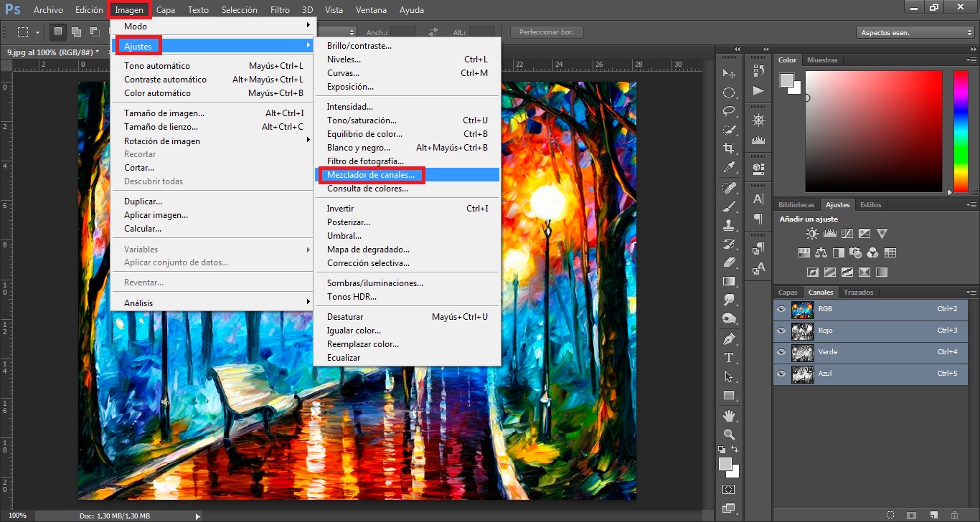Choose Tamaño de imagen menu entry
The image size is (980, 522).
(x=213, y=113)
